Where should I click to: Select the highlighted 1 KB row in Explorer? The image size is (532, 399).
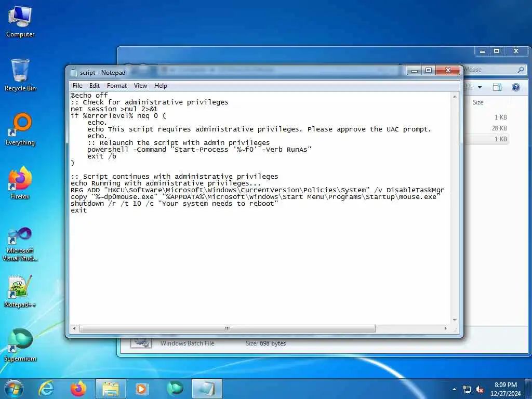point(487,139)
